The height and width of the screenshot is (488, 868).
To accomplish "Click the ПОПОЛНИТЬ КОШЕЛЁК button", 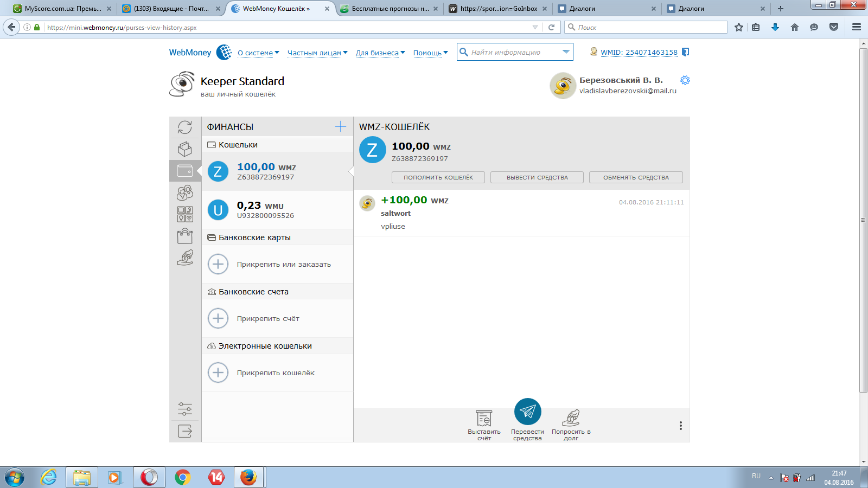I will (438, 177).
